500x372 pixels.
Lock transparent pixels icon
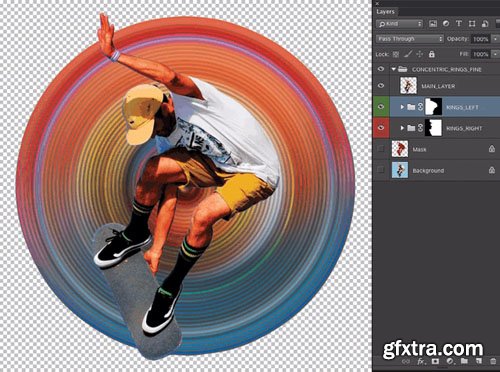(x=396, y=54)
